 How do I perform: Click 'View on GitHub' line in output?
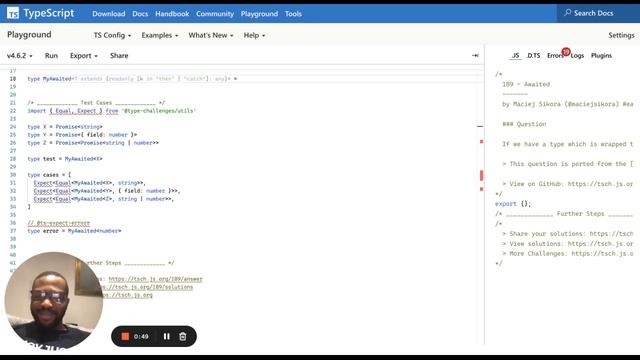568,184
